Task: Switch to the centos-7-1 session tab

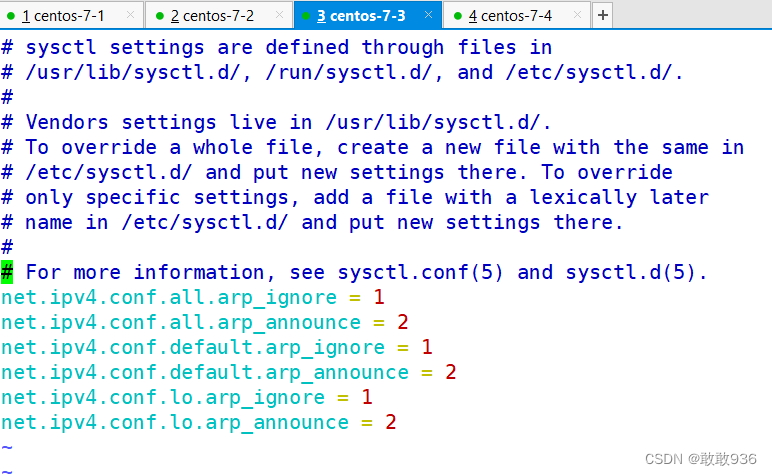Action: [72, 16]
